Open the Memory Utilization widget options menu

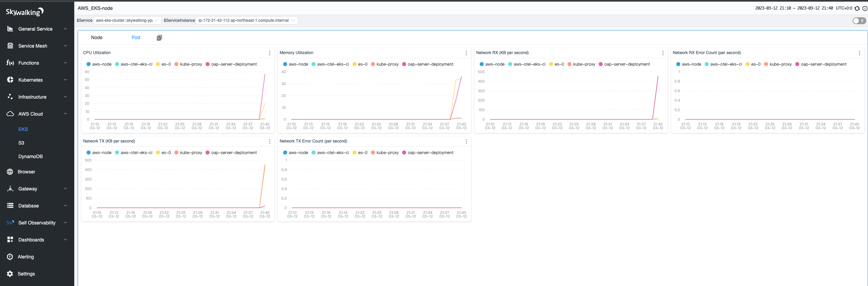466,53
